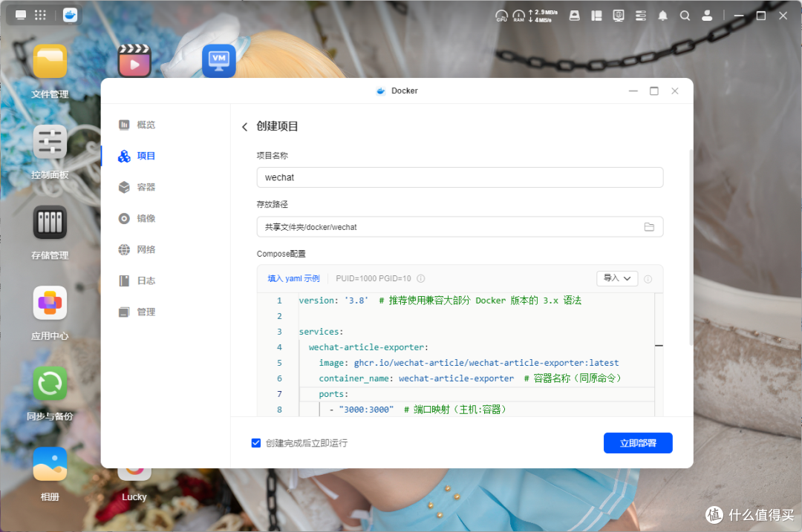Image resolution: width=802 pixels, height=532 pixels.
Task: Click the 立即部署 button
Action: click(x=638, y=443)
